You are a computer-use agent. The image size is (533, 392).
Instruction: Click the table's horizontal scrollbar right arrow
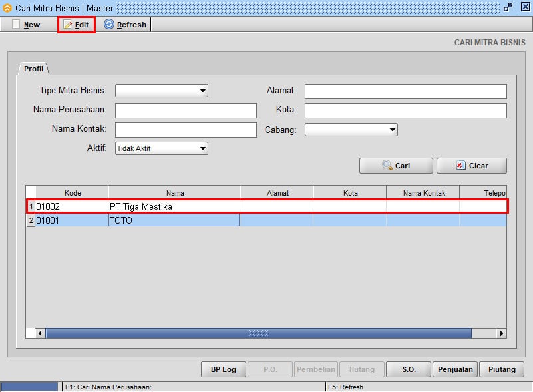pyautogui.click(x=501, y=333)
